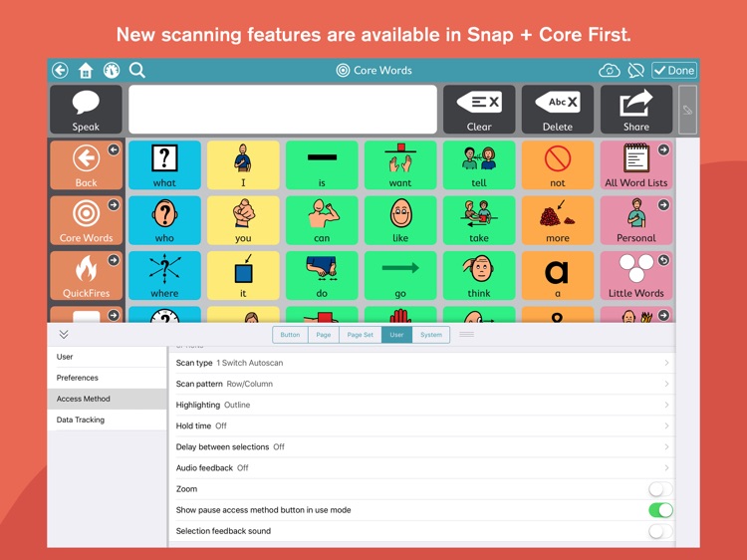The image size is (747, 560).
Task: Switch to the Page Set tab
Action: pos(361,335)
